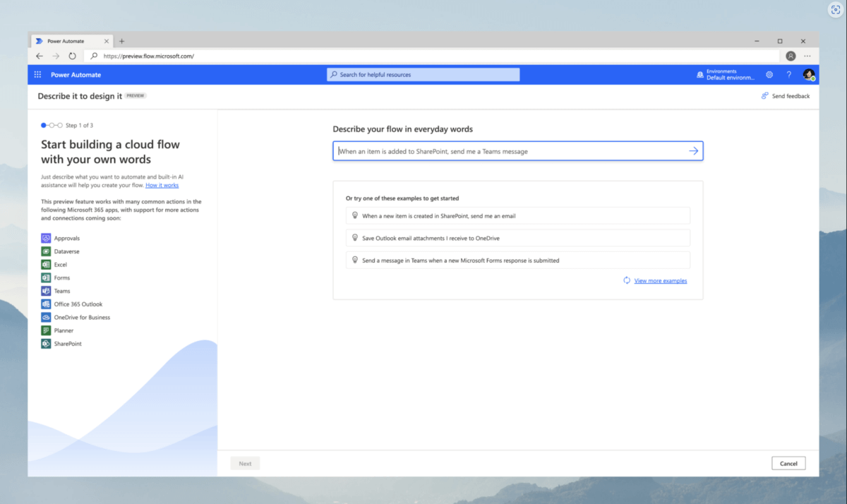The image size is (847, 504).
Task: Reload the page with refresh icon
Action: tap(73, 56)
